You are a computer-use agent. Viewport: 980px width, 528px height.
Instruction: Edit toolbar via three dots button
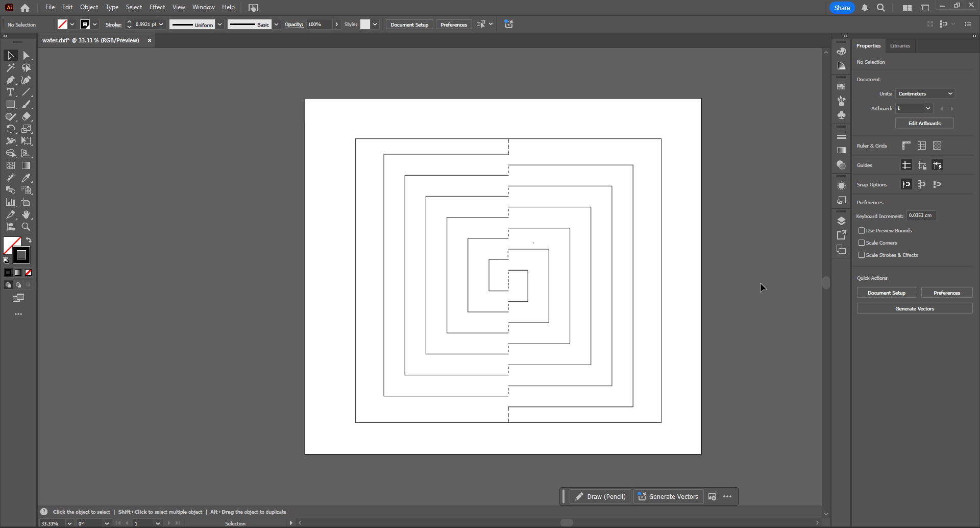[x=18, y=314]
